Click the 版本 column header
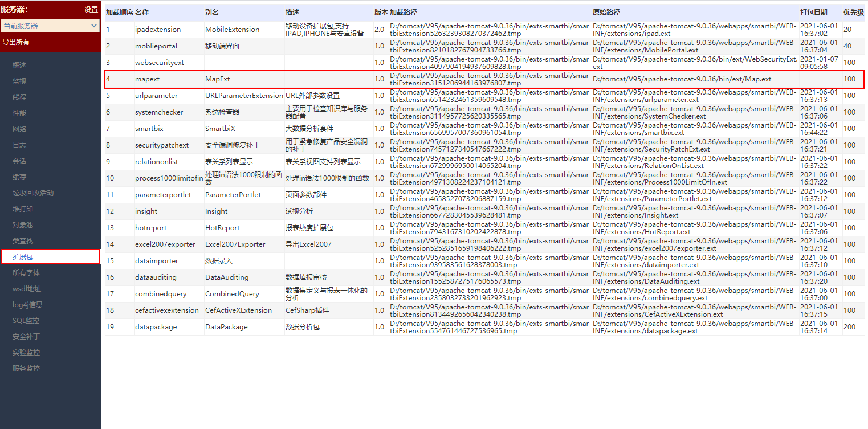This screenshot has width=868, height=429. click(381, 13)
